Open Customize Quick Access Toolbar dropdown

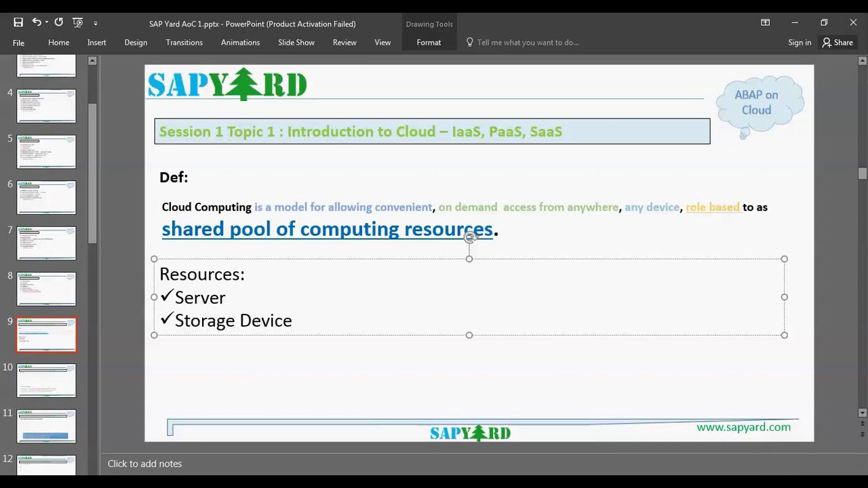[x=96, y=23]
